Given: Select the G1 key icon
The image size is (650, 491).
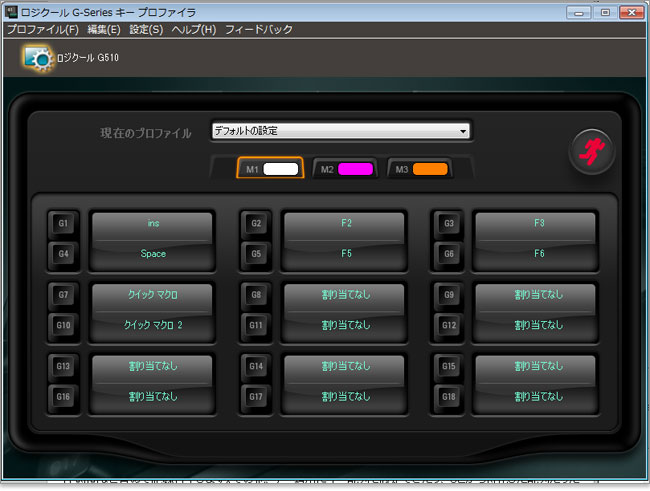Looking at the screenshot, I should pos(64,224).
